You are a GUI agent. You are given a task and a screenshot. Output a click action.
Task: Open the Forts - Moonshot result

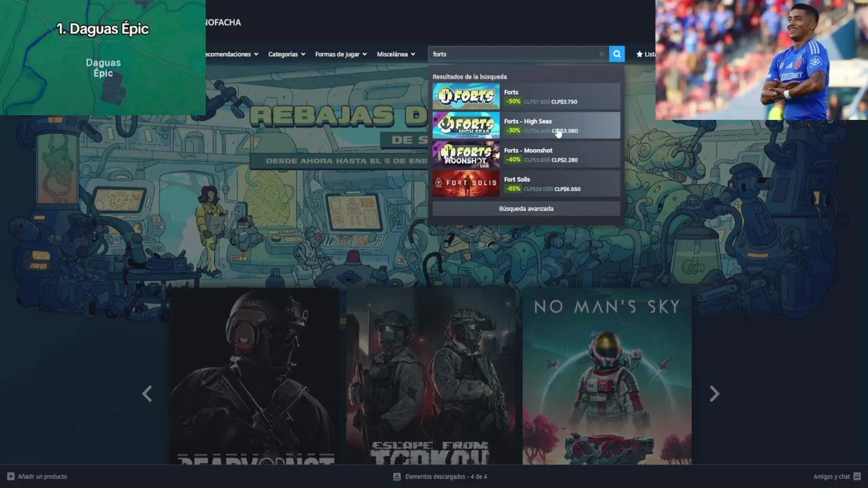tap(526, 155)
